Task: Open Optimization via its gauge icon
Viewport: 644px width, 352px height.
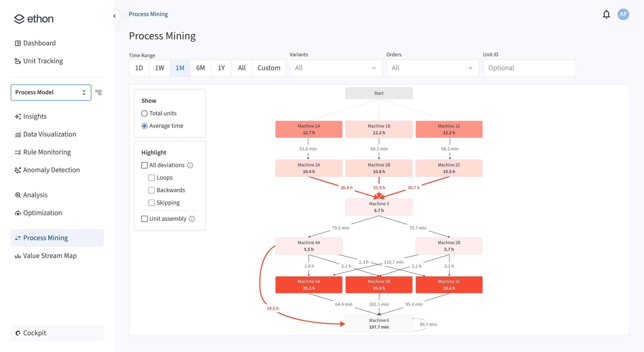Action: (17, 213)
